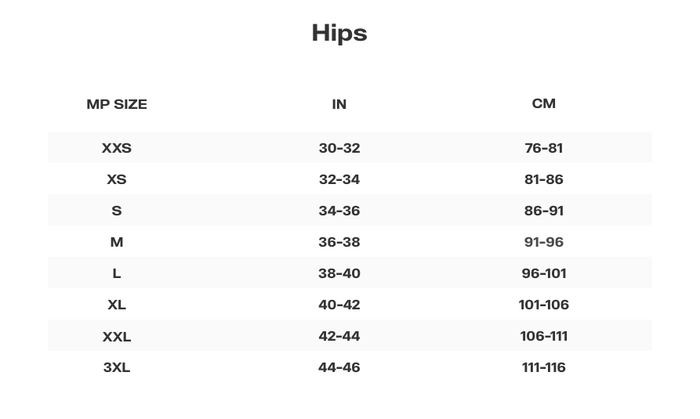
Task: Select the 91-96 cm value
Action: (543, 242)
